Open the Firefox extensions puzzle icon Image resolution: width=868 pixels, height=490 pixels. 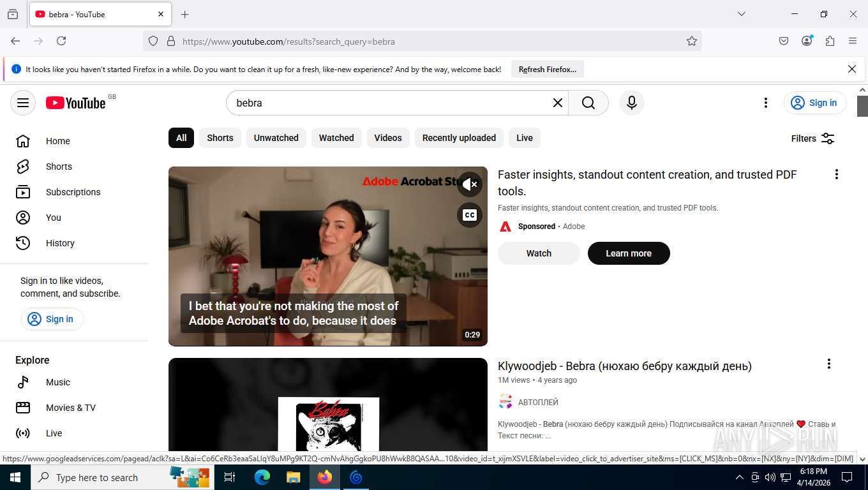(830, 41)
